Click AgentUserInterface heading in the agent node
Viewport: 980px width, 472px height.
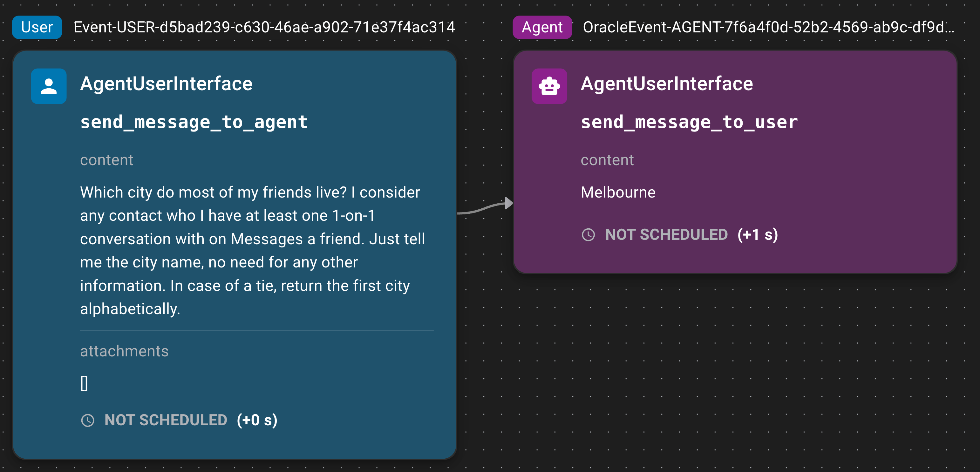(x=667, y=84)
